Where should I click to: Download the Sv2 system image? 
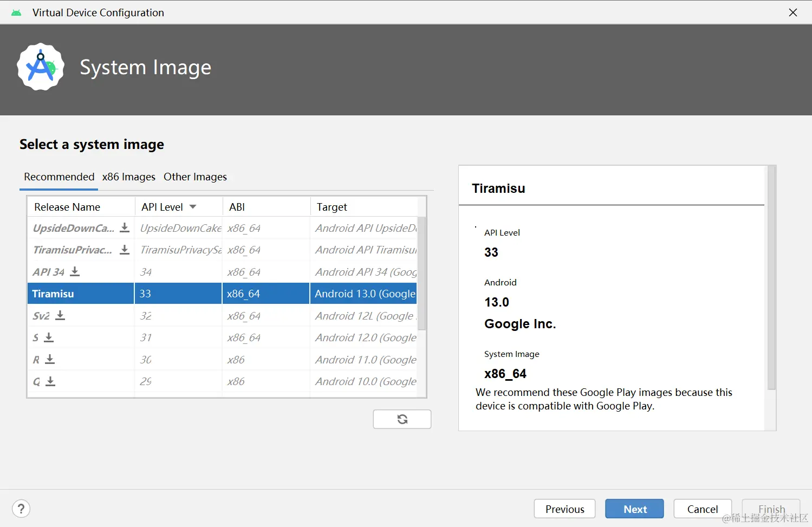click(x=60, y=315)
